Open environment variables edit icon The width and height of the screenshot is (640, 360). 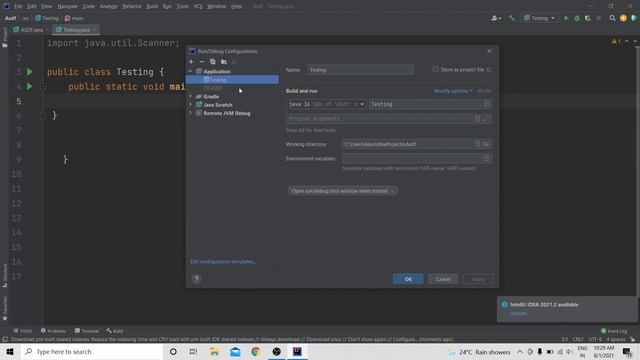pos(486,158)
